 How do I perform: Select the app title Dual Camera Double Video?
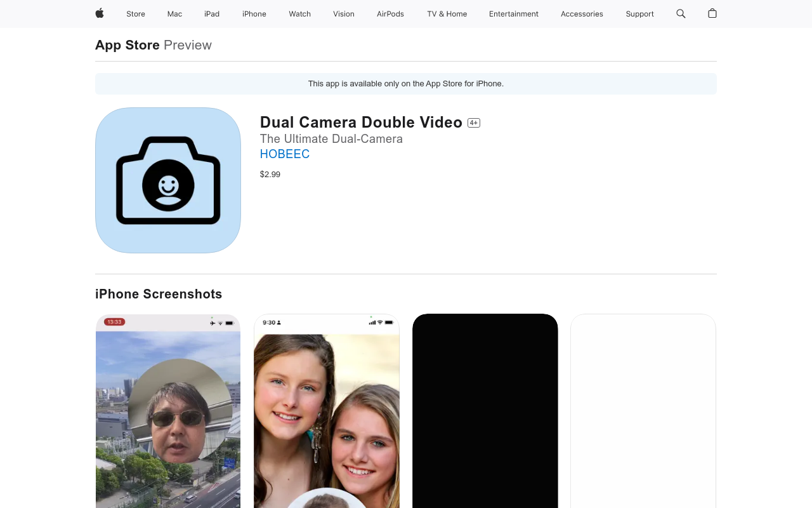[x=361, y=123]
